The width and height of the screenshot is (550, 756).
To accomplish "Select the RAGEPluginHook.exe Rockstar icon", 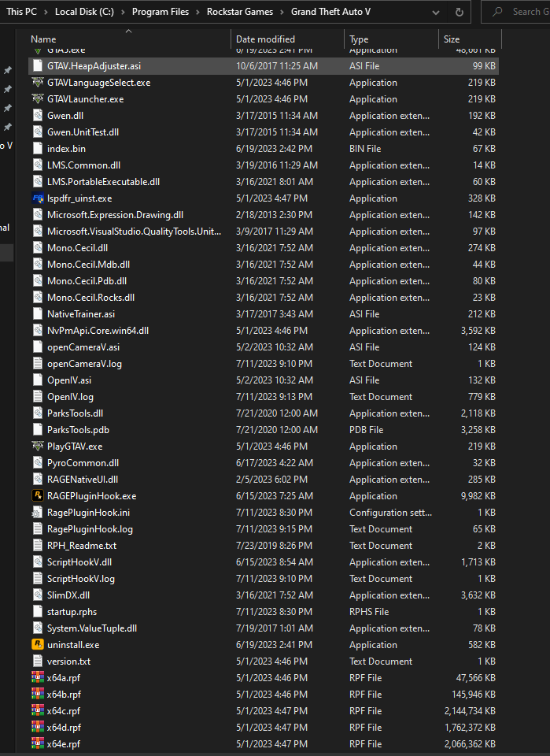I will 38,495.
